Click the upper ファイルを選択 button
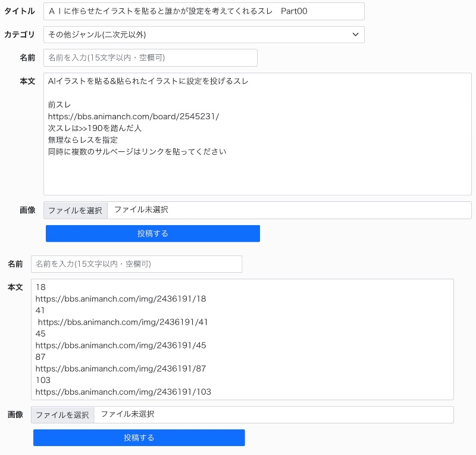The image size is (476, 455). (76, 210)
